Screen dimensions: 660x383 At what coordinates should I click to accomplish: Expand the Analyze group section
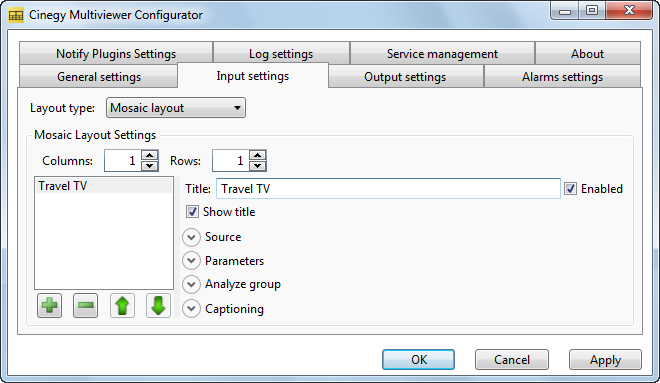[x=191, y=285]
